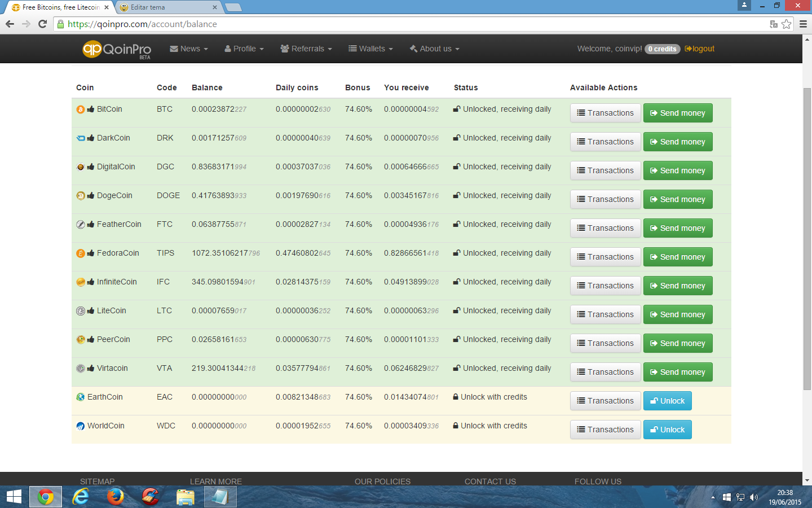The width and height of the screenshot is (812, 508).
Task: Click the InfiniteCoin coin icon
Action: point(81,282)
